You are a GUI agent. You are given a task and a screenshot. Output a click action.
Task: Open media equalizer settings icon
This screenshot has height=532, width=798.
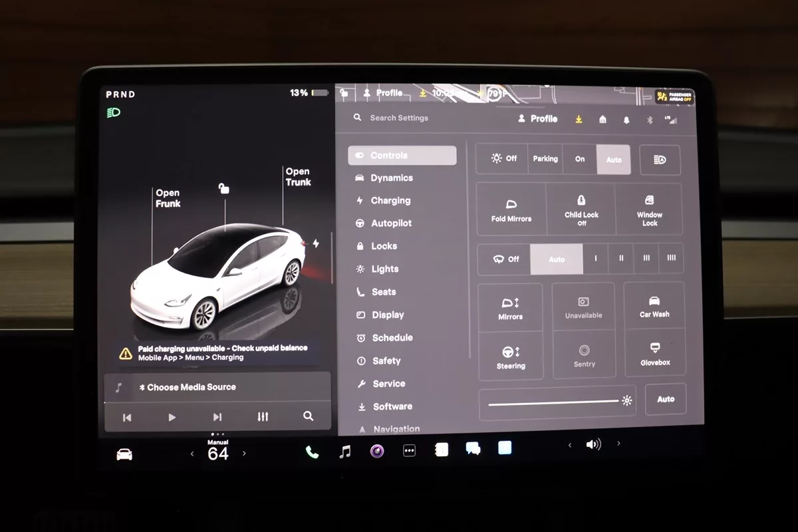click(263, 417)
